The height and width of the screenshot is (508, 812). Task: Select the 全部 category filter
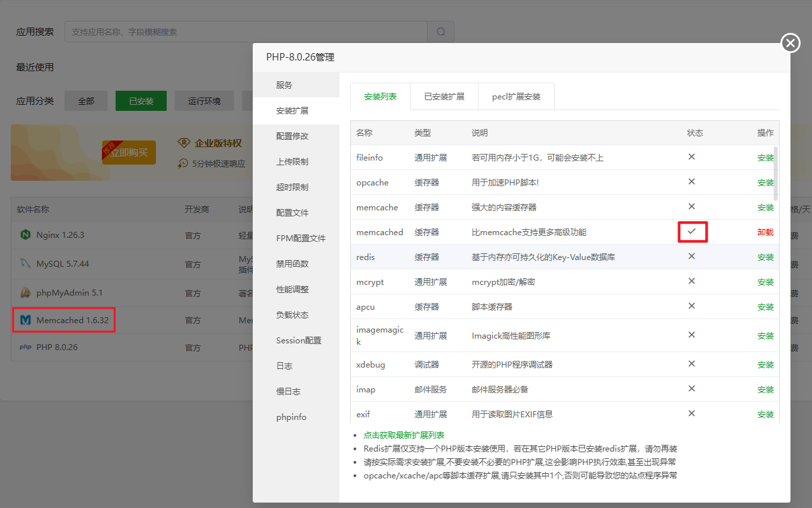click(x=86, y=101)
